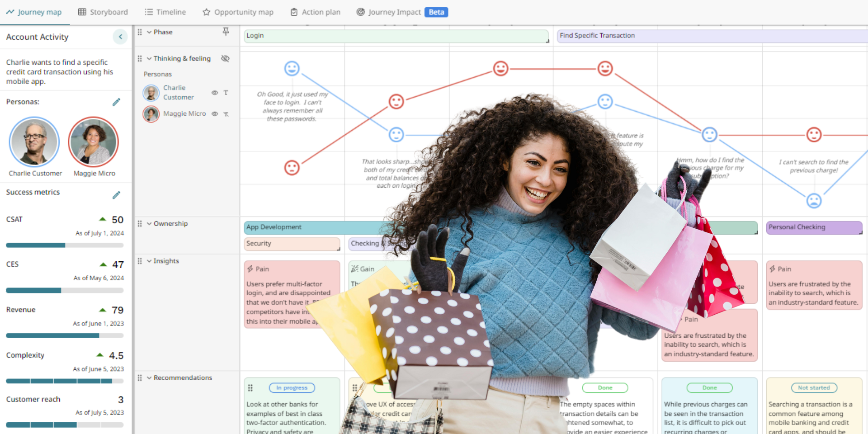Image resolution: width=868 pixels, height=434 pixels.
Task: Open the 'Users prefer multi-factor login' insight card
Action: [x=292, y=294]
